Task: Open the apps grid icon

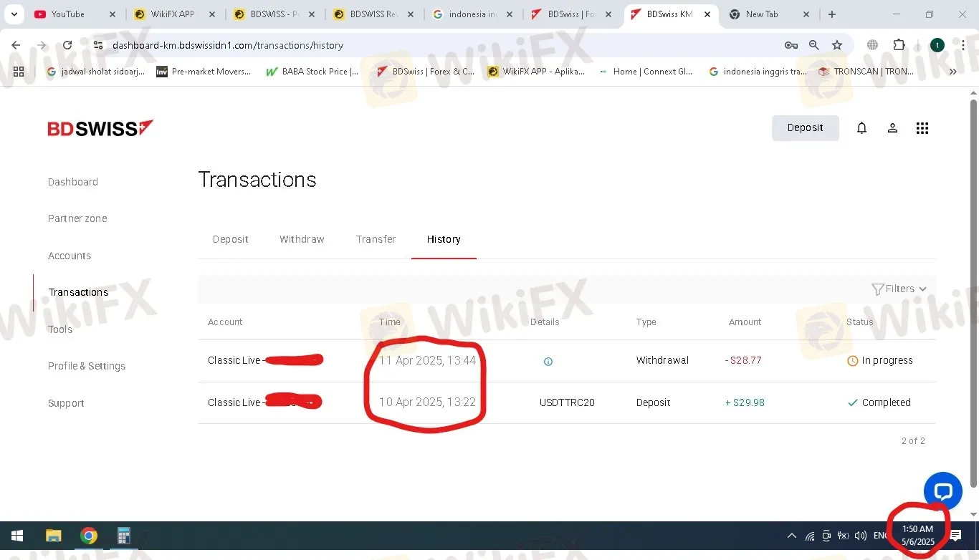Action: [922, 128]
